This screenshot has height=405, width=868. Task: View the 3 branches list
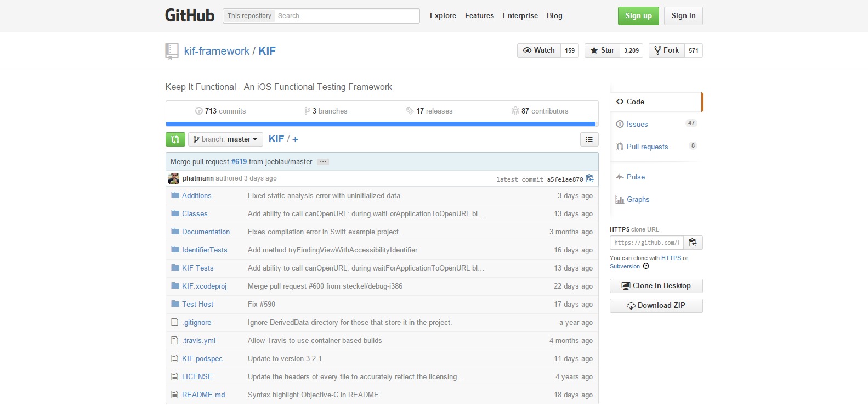point(326,111)
